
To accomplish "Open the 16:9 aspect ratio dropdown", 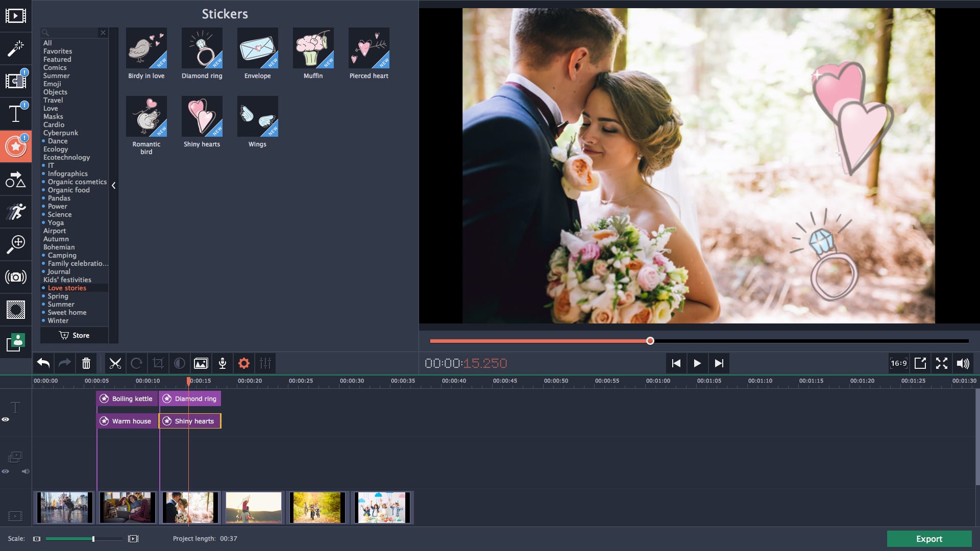I will click(898, 363).
